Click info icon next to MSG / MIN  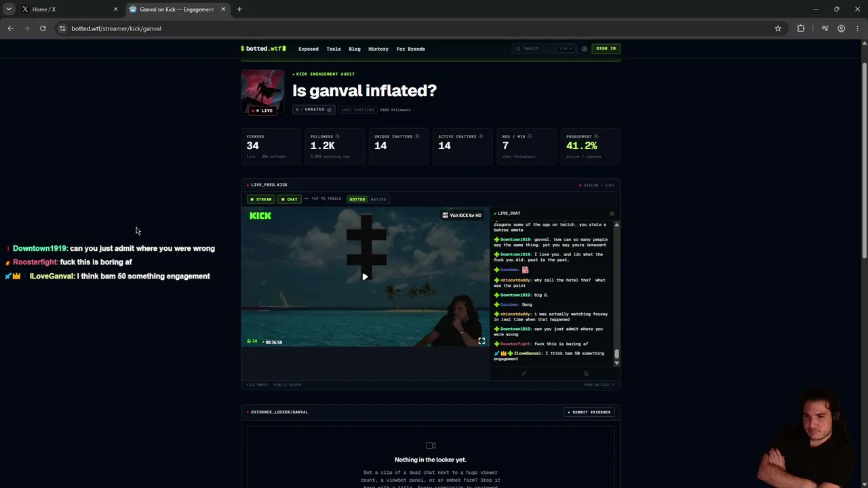pyautogui.click(x=530, y=136)
